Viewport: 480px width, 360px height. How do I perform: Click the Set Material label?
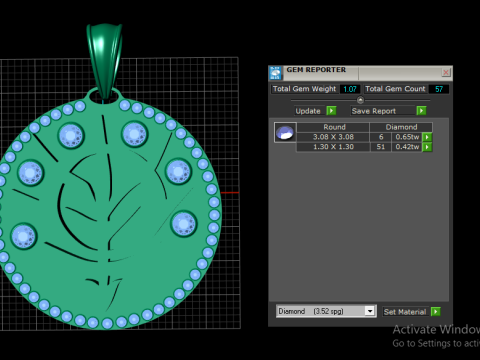[405, 312]
